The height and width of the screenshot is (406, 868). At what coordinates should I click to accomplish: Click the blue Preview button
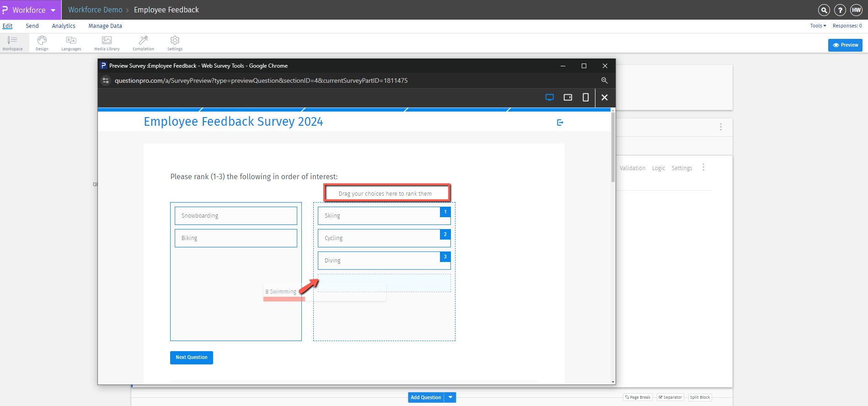(x=845, y=45)
